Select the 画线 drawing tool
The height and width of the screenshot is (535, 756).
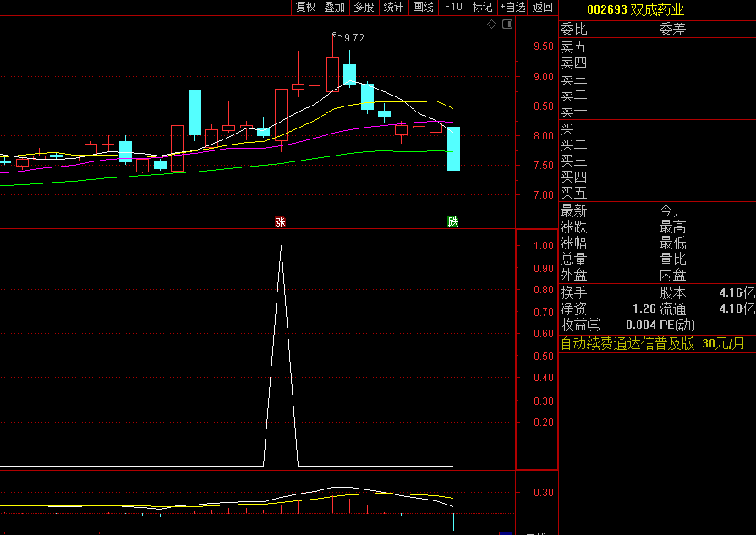point(424,8)
